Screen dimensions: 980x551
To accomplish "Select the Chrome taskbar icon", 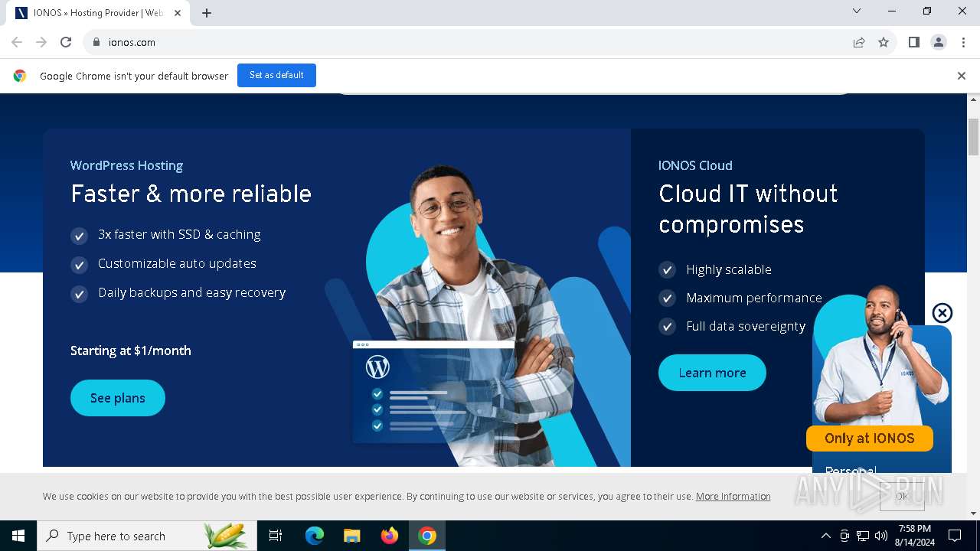I will pos(427,536).
